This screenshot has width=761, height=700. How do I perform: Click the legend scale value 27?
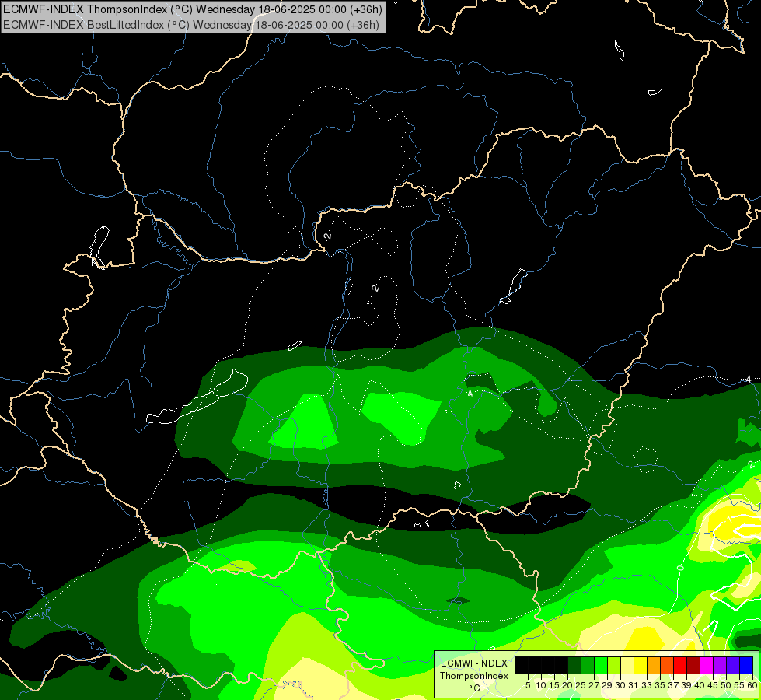tap(594, 685)
